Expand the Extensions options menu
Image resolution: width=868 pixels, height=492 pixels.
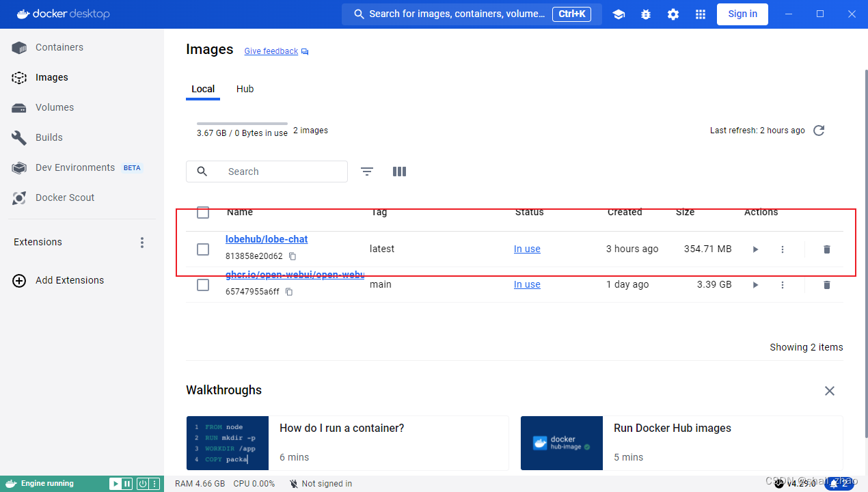tap(142, 243)
